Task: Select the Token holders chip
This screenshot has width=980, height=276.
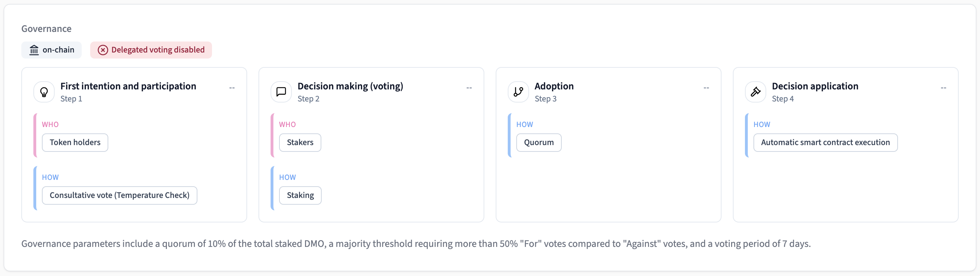Action: click(75, 143)
